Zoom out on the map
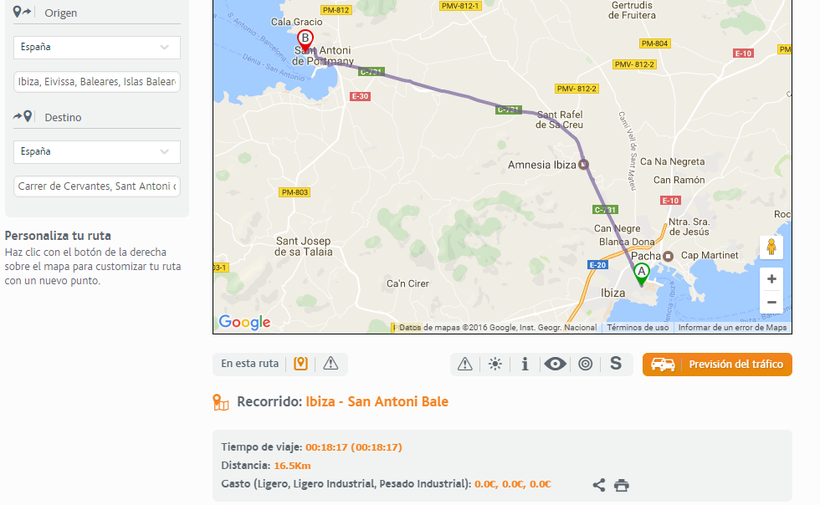This screenshot has height=505, width=820. (771, 302)
